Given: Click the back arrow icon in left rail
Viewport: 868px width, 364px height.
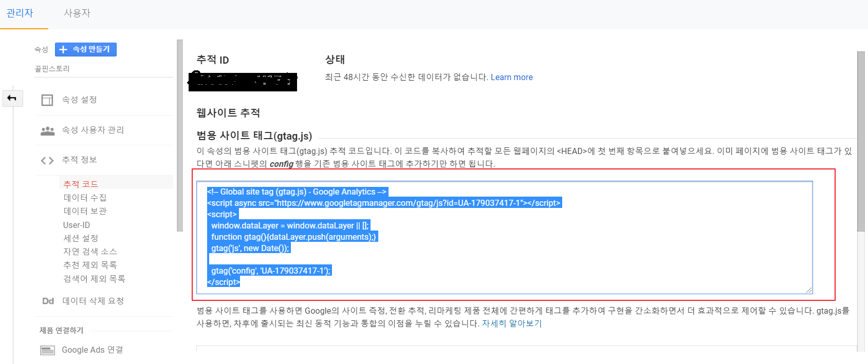Looking at the screenshot, I should coord(12,98).
